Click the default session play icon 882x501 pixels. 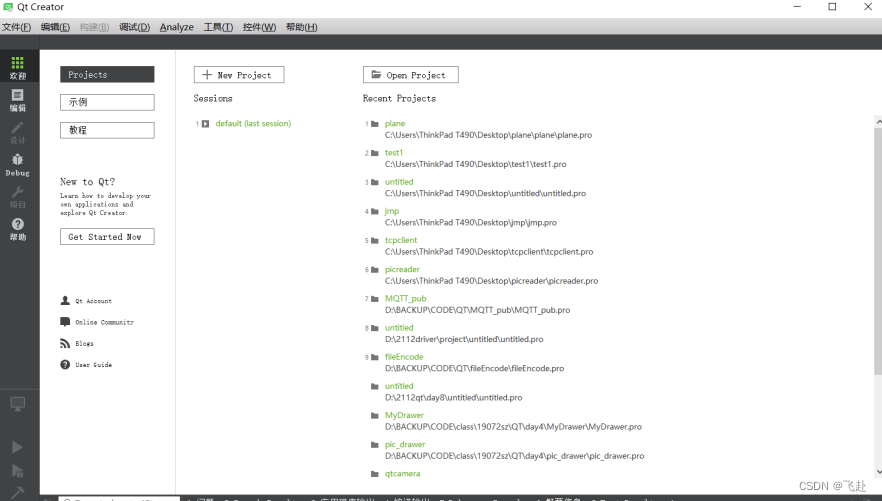[205, 124]
